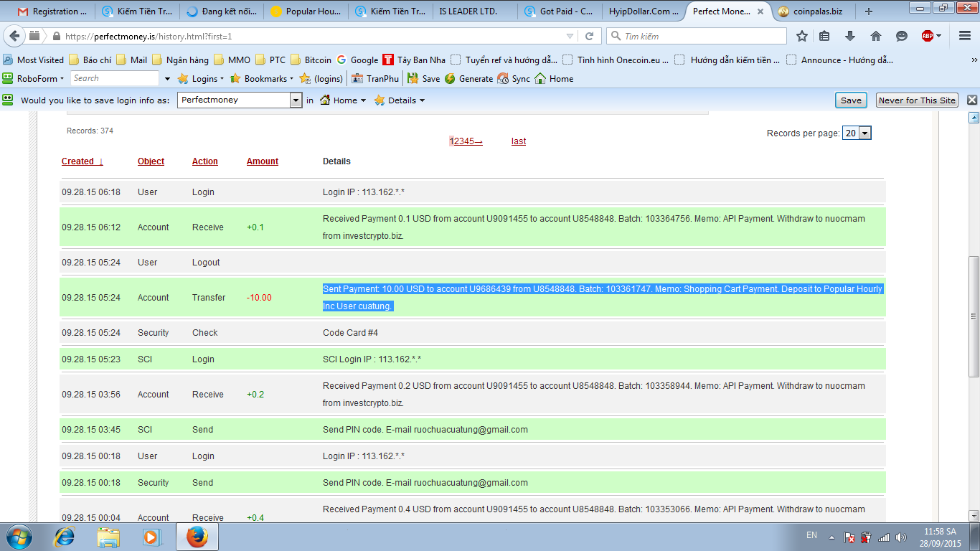Click the RoboForm Sync button
The image size is (980, 551).
514,79
